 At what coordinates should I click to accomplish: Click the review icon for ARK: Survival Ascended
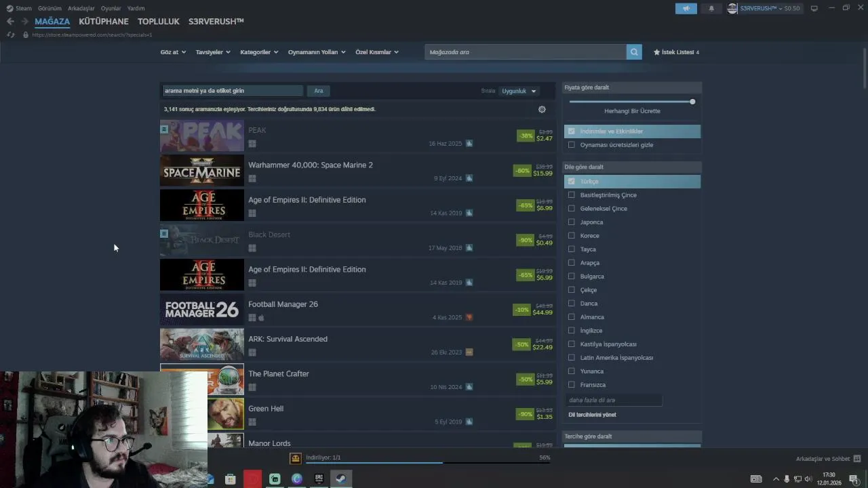point(469,352)
